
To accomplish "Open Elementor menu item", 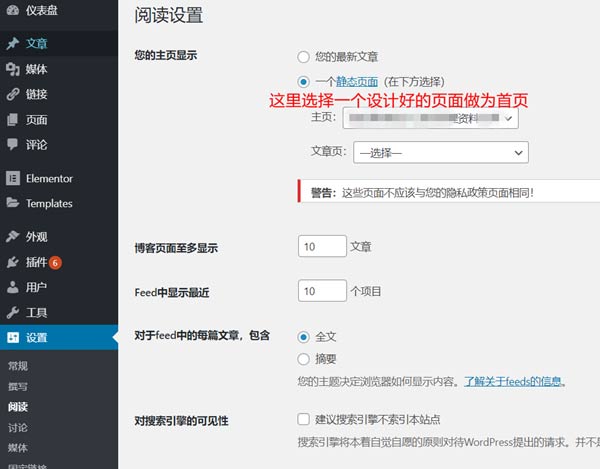I will point(59,178).
